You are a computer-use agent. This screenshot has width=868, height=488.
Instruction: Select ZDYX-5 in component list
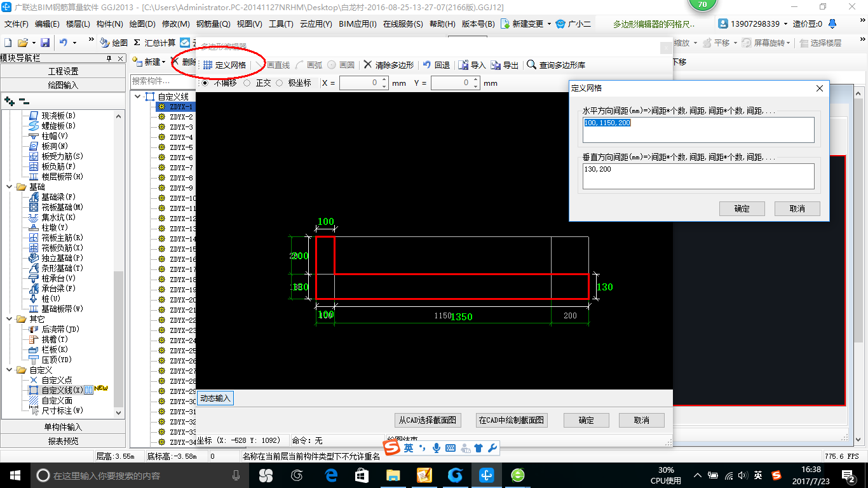pos(181,147)
